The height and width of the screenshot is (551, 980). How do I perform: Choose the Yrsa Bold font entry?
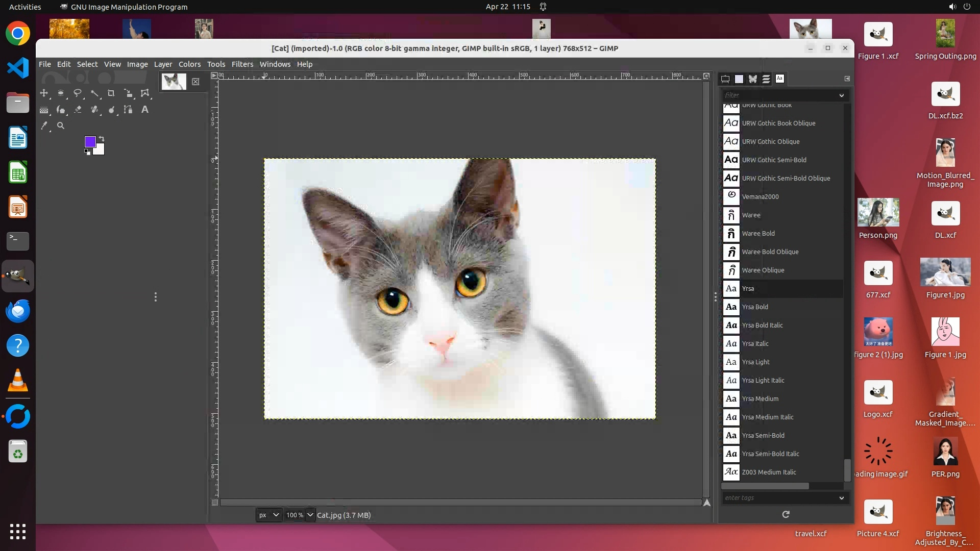point(755,307)
